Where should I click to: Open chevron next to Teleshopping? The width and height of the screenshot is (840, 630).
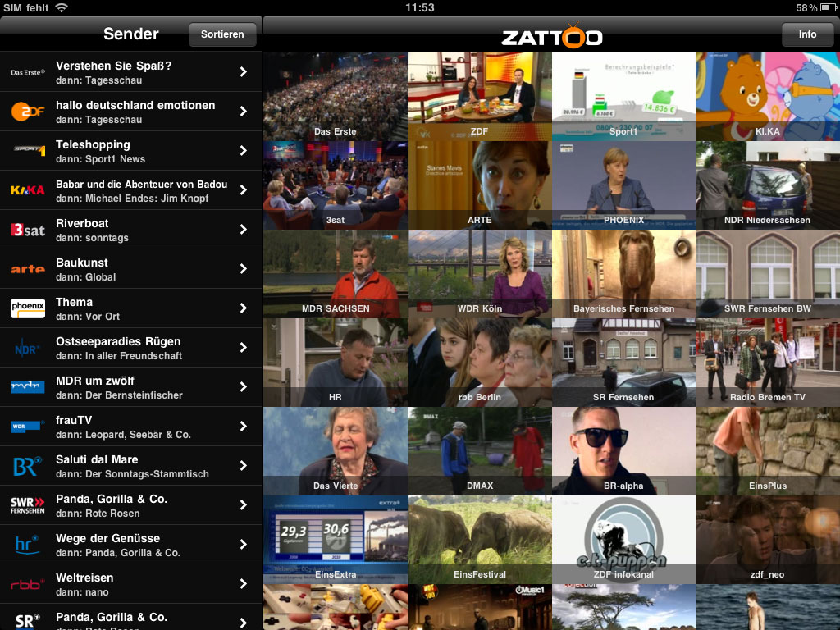tap(243, 151)
